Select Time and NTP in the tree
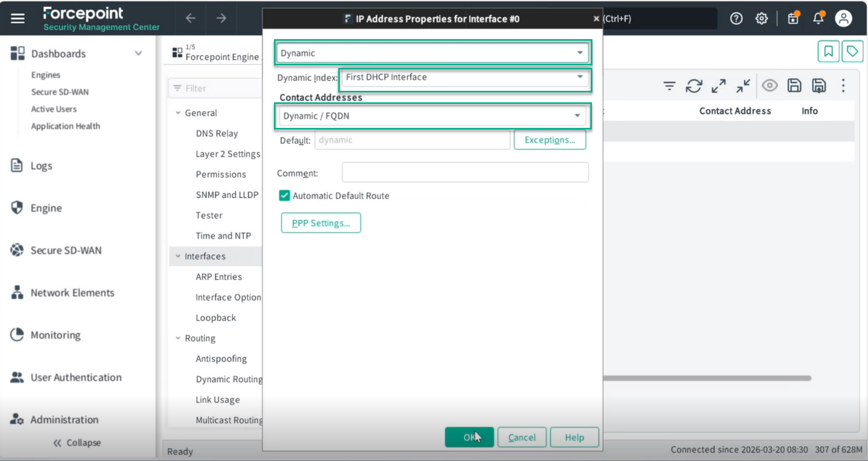The height and width of the screenshot is (461, 868). (x=223, y=235)
